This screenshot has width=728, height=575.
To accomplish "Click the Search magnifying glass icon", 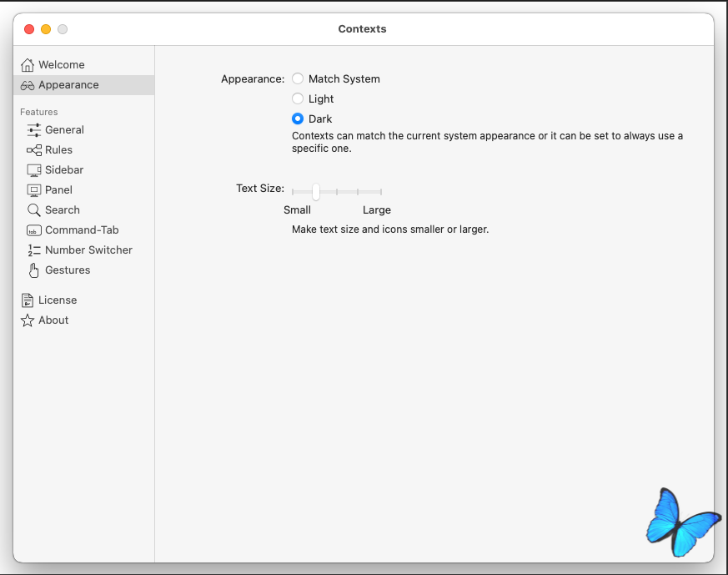I will pyautogui.click(x=34, y=210).
